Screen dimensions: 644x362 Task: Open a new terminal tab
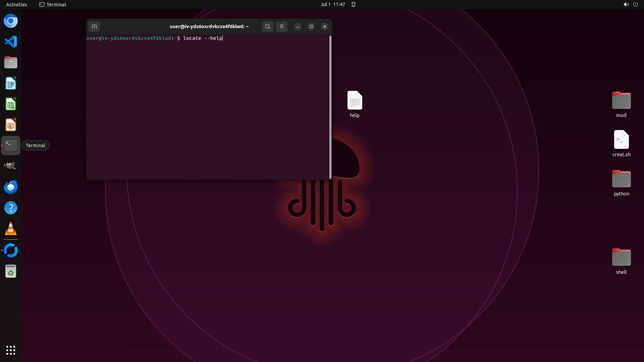(94, 26)
